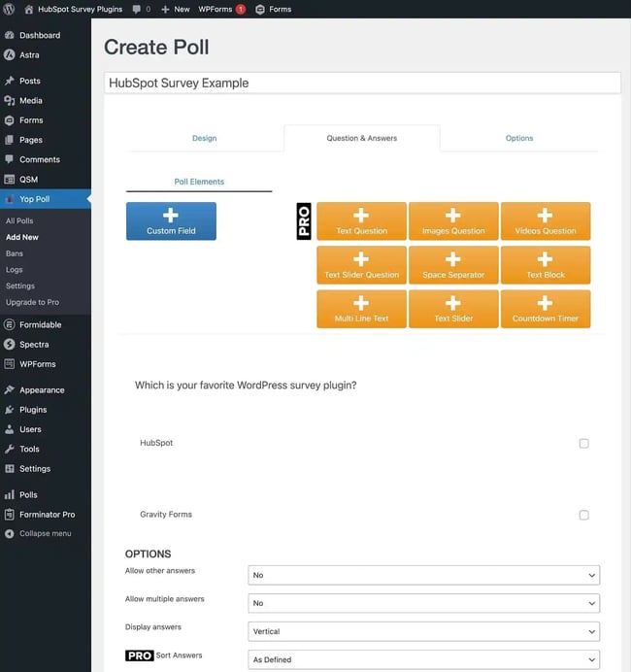Click the WordPress logo in admin bar
The width and height of the screenshot is (631, 672).
click(x=9, y=9)
